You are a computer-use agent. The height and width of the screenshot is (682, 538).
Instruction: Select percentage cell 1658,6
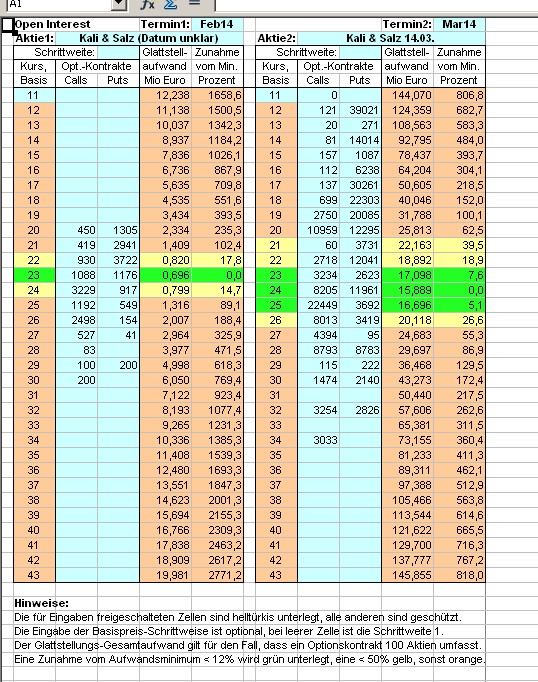coord(217,95)
